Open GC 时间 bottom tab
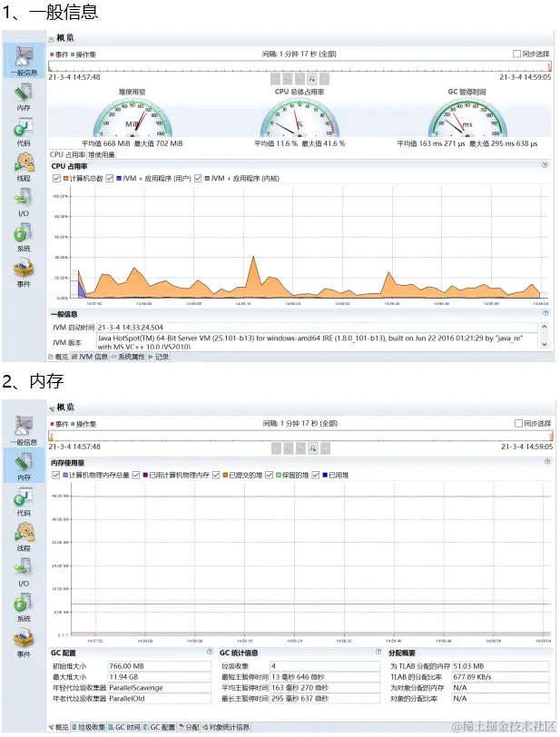560x737 pixels. [x=124, y=727]
